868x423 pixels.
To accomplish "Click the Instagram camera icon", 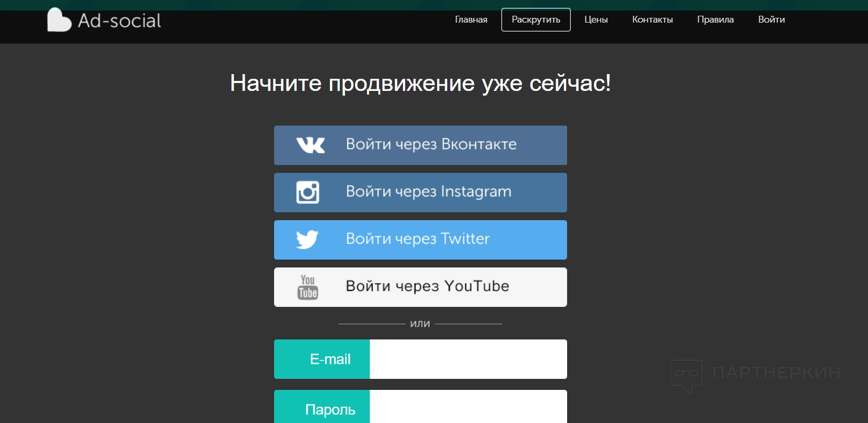I will point(308,192).
